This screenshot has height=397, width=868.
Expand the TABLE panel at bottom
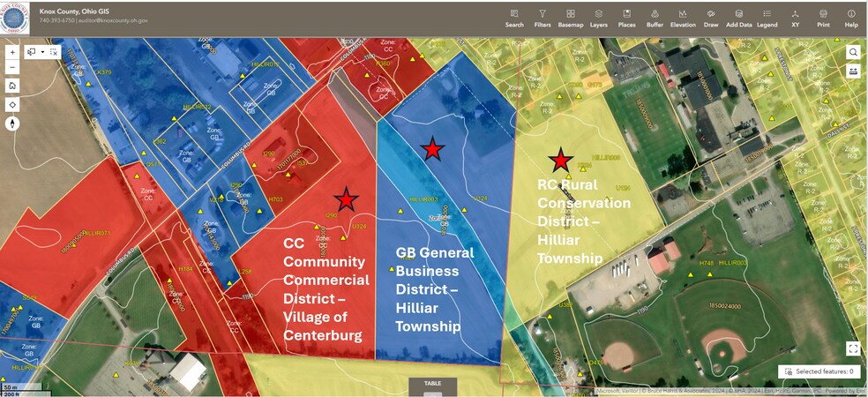pyautogui.click(x=433, y=387)
